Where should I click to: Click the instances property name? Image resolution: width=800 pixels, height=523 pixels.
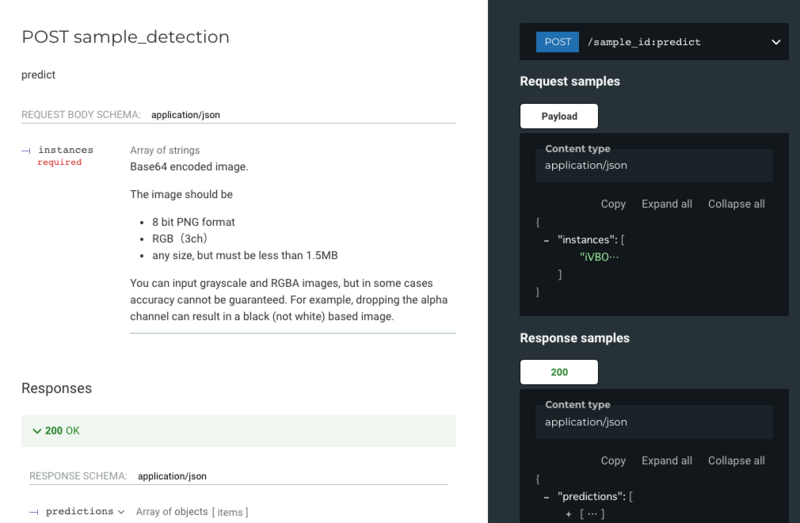pos(66,150)
